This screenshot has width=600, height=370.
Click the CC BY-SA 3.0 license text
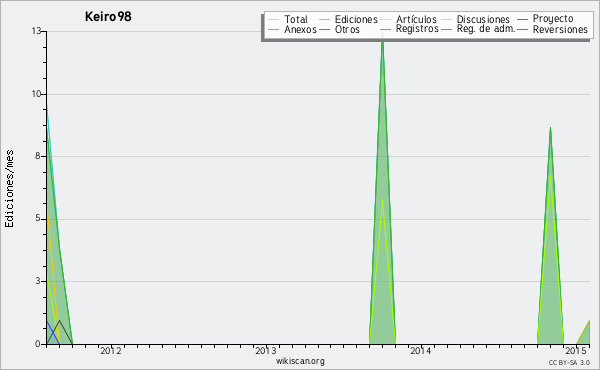[x=569, y=363]
